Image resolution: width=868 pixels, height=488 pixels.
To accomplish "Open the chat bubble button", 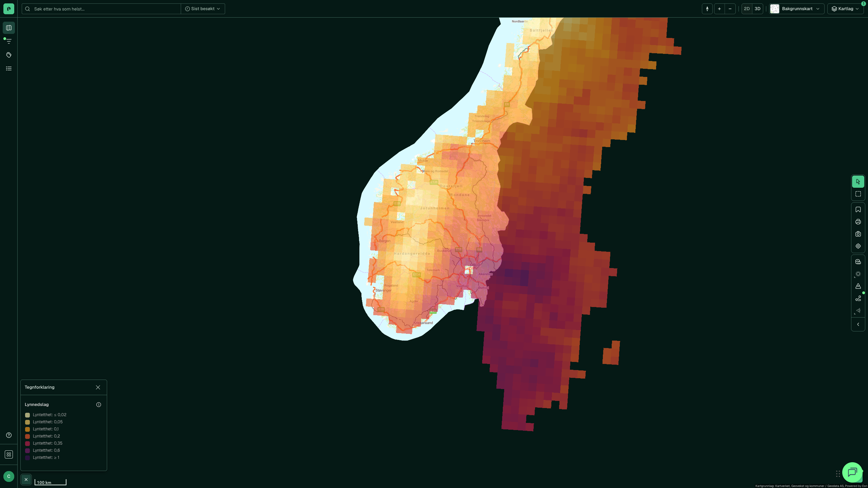I will (852, 472).
